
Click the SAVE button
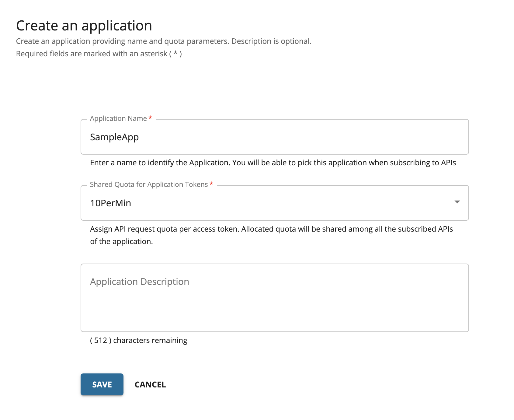(x=102, y=384)
